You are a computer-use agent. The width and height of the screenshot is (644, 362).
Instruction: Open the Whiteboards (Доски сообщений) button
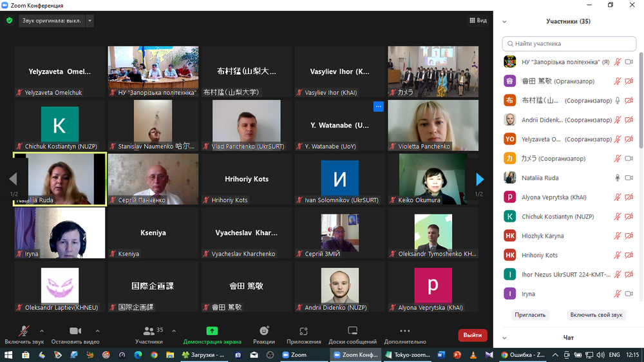click(x=352, y=334)
